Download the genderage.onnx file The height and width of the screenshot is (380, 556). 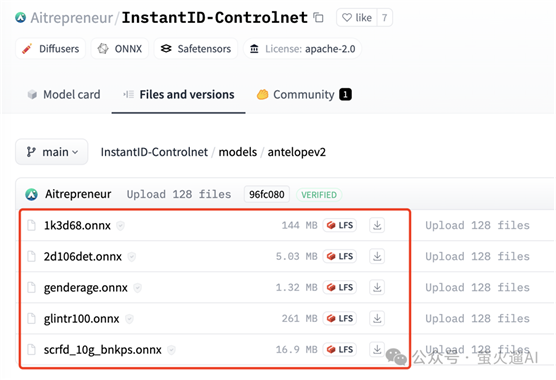click(x=377, y=287)
